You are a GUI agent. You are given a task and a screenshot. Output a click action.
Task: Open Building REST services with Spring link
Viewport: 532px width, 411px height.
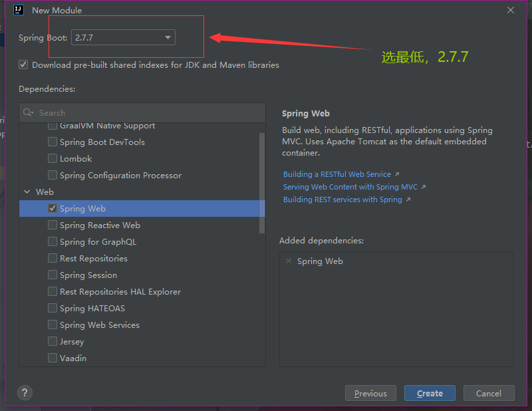tap(342, 200)
